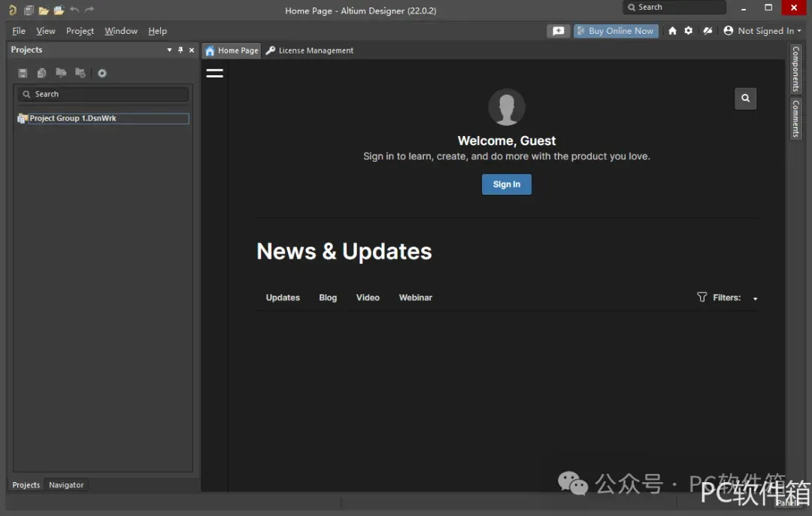The image size is (812, 516).
Task: Click the guest avatar image
Action: tap(507, 107)
